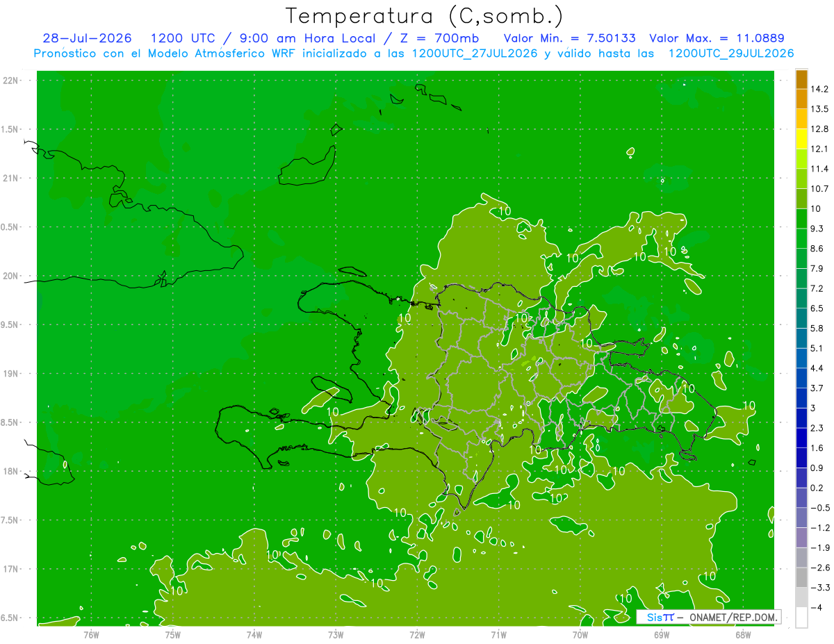Click the colorbar value -1.2
Screen dimensions: 834x644
[820, 527]
